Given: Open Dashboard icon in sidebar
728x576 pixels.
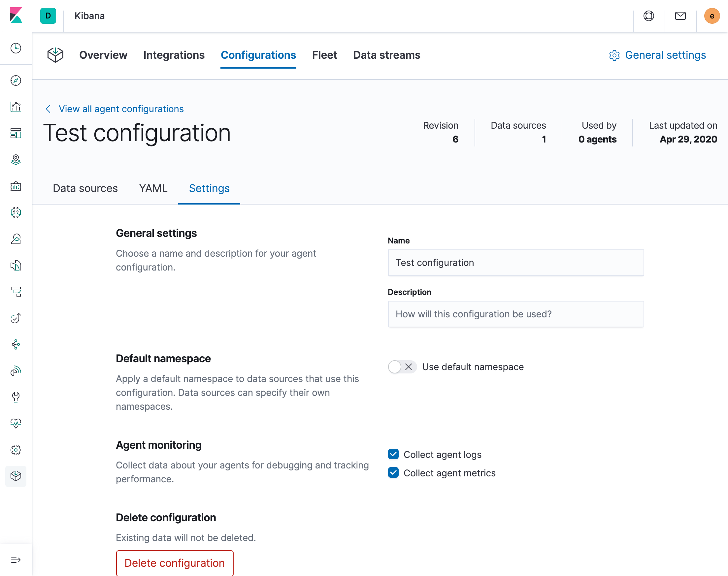Looking at the screenshot, I should pos(16,133).
